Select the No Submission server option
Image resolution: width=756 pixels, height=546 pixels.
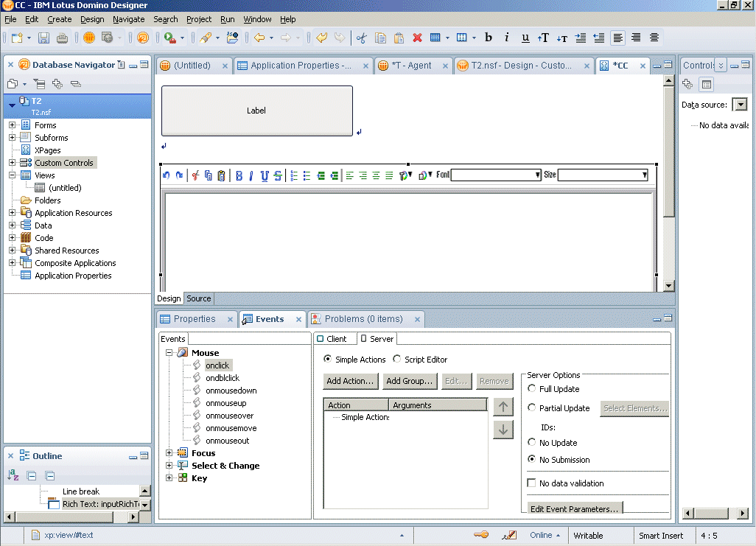pos(532,459)
